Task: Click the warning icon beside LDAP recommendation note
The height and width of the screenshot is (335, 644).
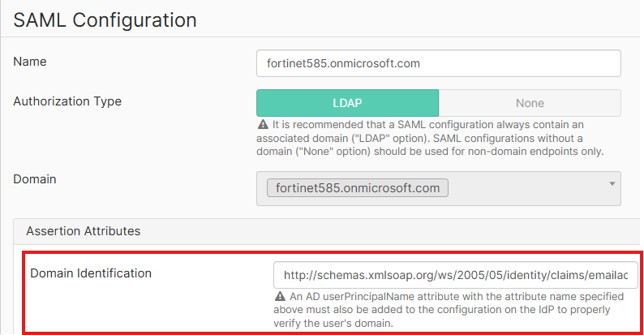Action: pos(263,125)
